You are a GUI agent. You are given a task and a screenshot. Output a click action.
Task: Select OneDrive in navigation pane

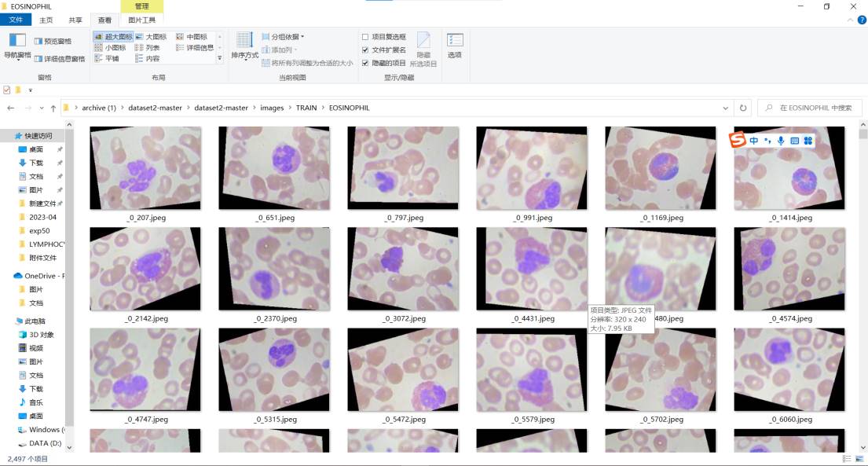[x=38, y=276]
